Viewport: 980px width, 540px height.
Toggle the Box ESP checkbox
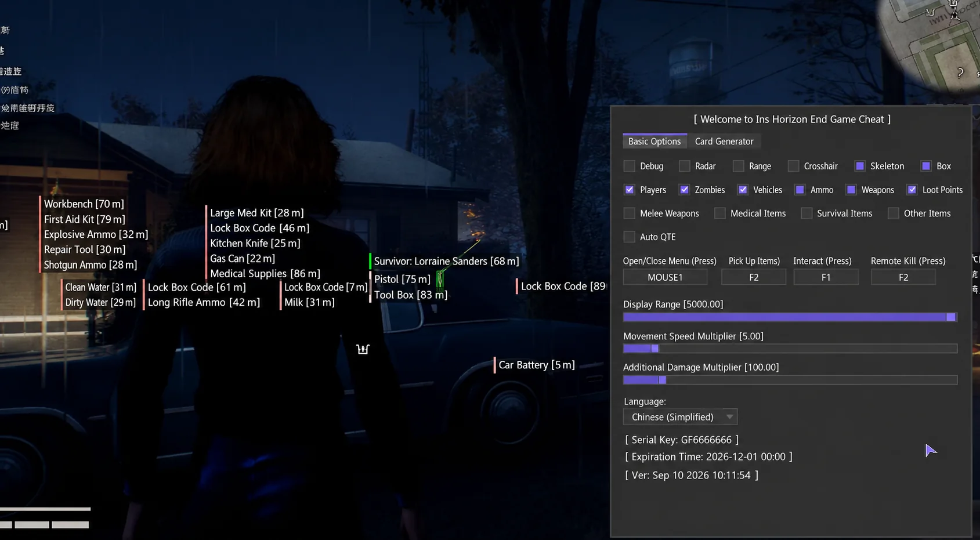click(x=926, y=166)
